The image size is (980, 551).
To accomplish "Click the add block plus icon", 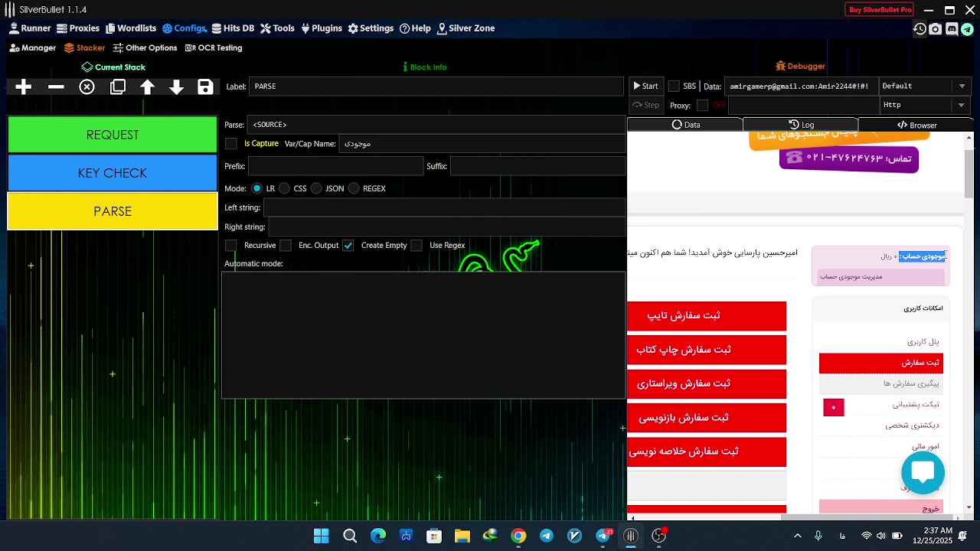I will [x=24, y=87].
